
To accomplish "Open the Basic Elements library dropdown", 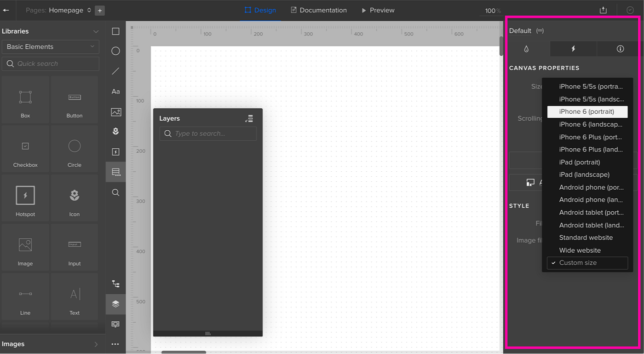I will pos(51,46).
